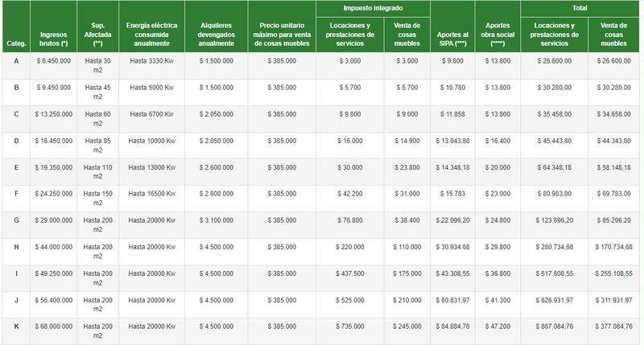The image size is (644, 345).
Task: Click the "$ 47.200" obra social cell
Action: 497,327
